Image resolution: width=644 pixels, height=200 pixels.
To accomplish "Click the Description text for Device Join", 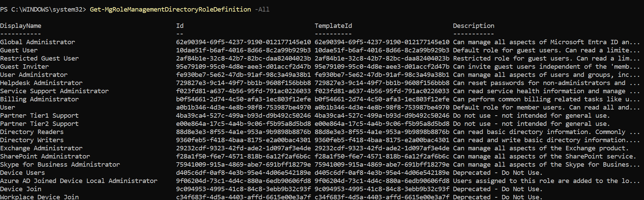I will tap(497, 189).
